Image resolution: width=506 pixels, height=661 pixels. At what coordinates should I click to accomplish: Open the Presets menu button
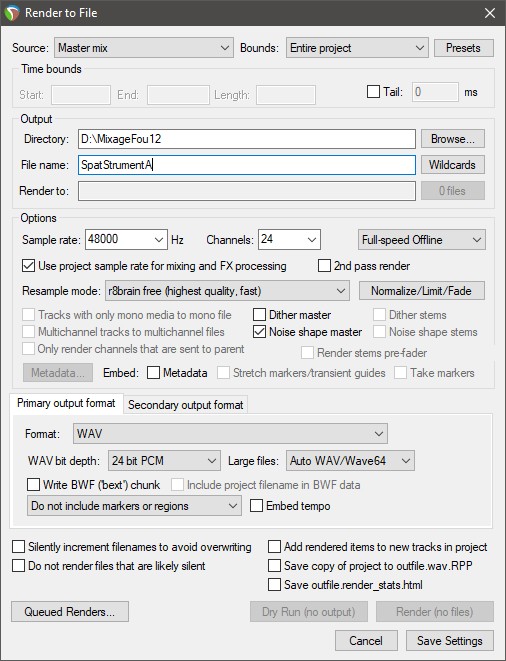(463, 48)
